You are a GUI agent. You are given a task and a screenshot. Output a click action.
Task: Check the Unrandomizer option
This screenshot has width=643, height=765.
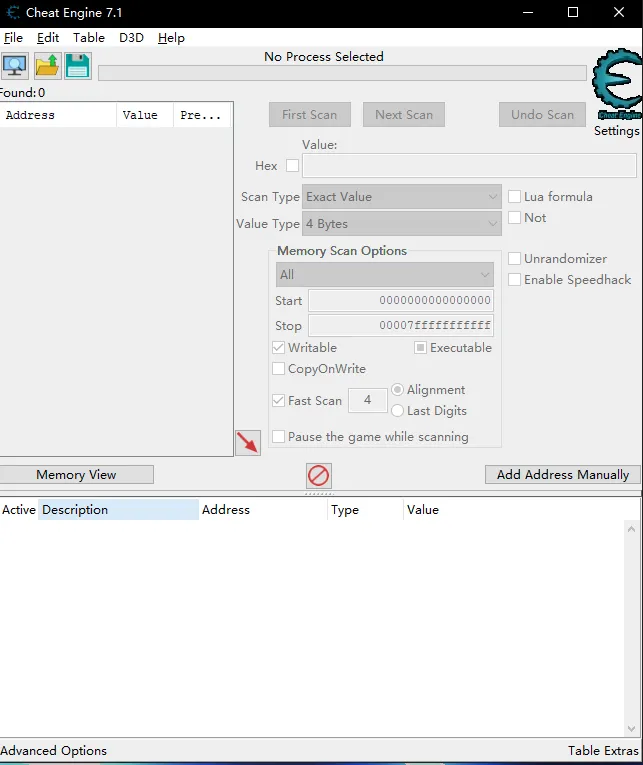click(515, 259)
